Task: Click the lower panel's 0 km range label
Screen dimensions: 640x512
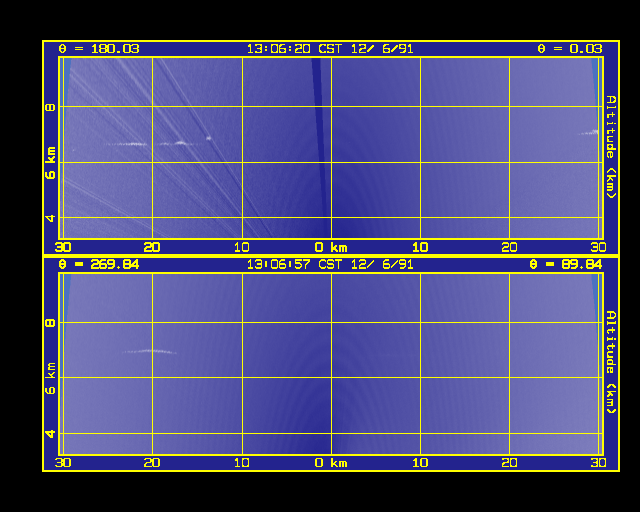Action: click(331, 463)
